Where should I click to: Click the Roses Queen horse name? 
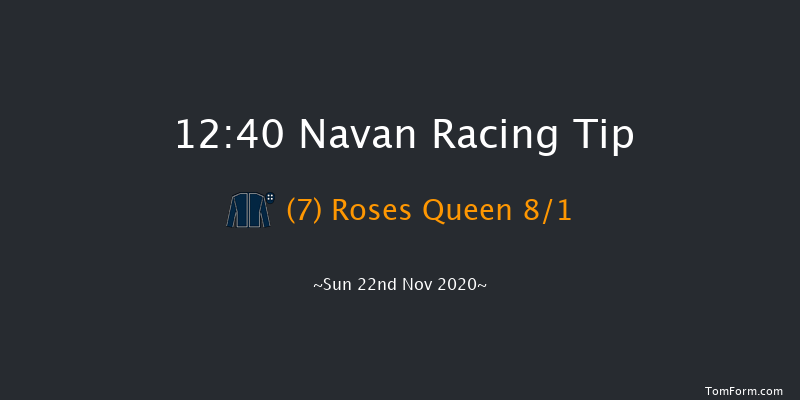pyautogui.click(x=426, y=211)
